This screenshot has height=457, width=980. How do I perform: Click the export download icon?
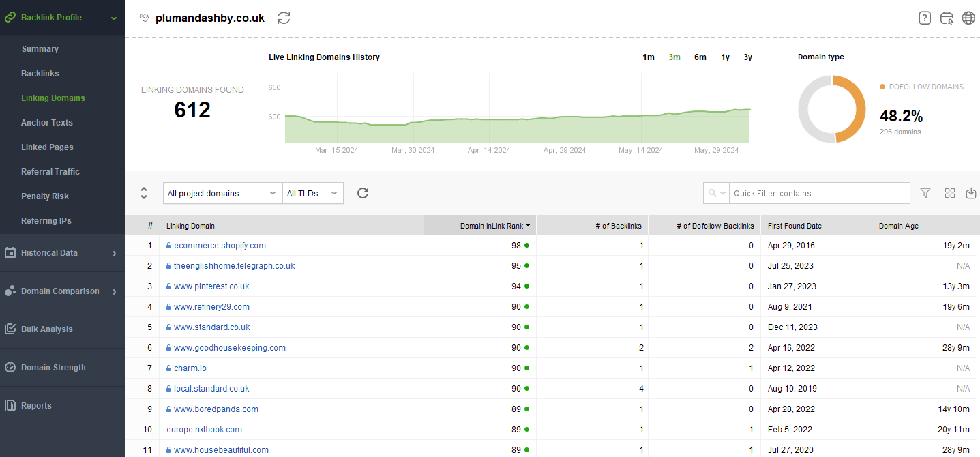(971, 193)
